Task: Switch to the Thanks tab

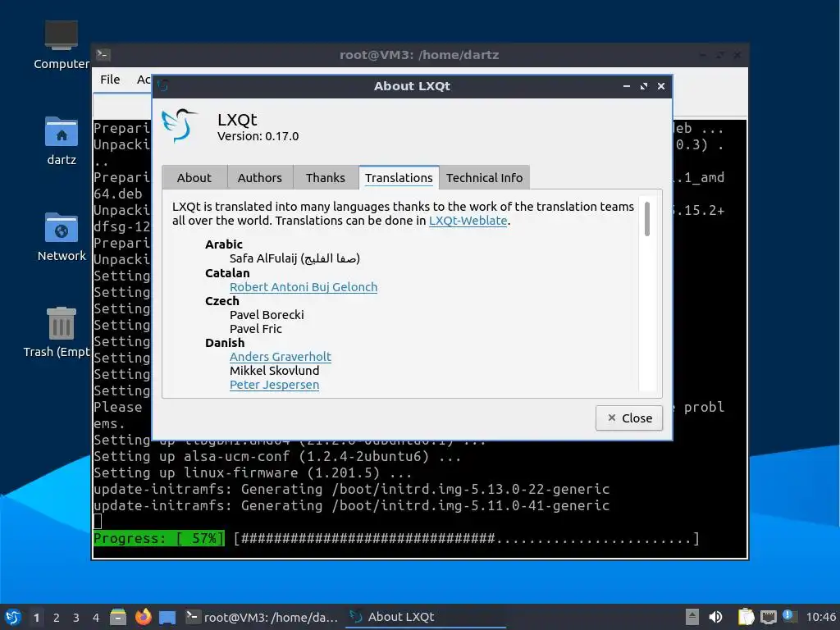Action: pyautogui.click(x=326, y=178)
